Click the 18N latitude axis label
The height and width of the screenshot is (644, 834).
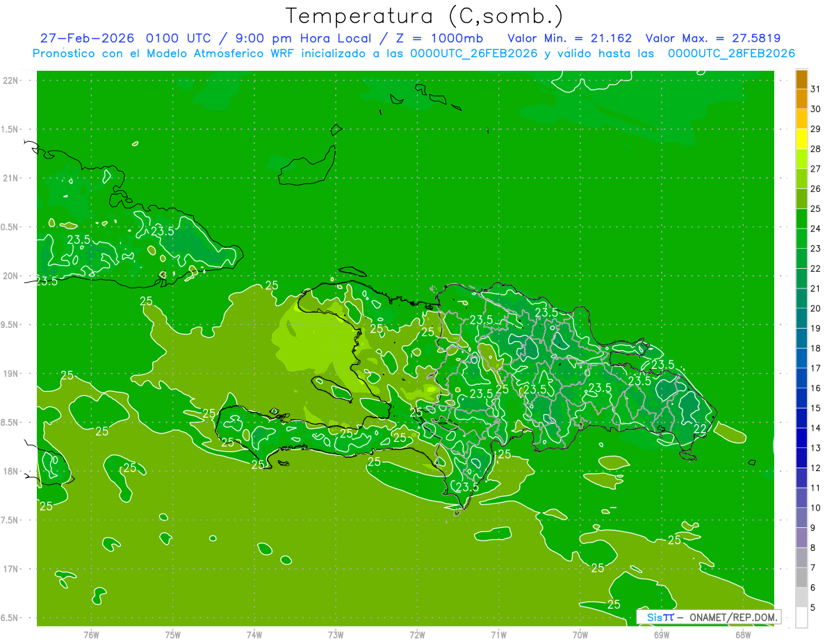click(x=10, y=472)
